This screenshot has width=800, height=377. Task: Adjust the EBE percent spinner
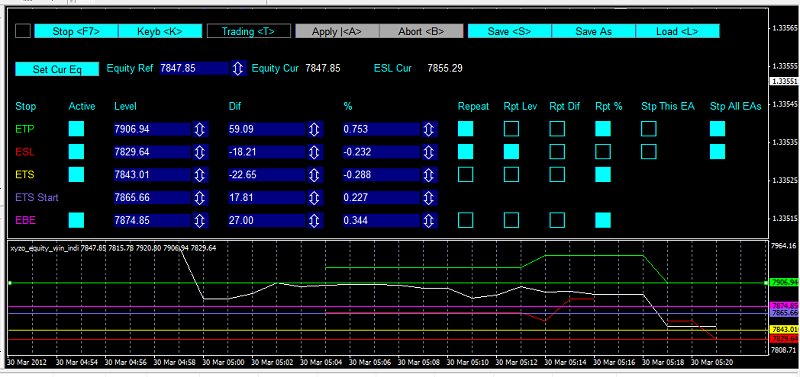point(429,220)
